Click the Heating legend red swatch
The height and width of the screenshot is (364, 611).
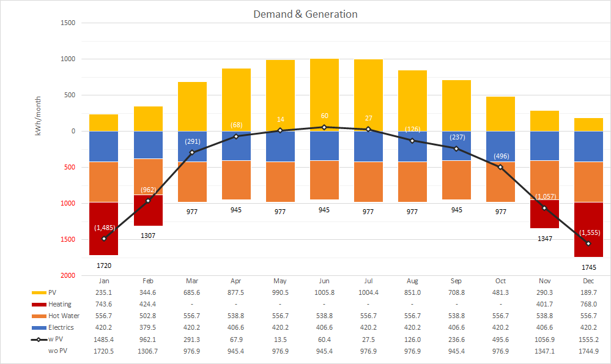tap(39, 305)
